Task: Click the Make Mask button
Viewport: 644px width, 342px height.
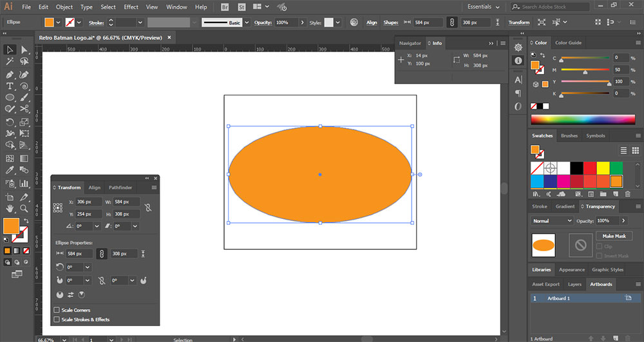Action: tap(614, 236)
